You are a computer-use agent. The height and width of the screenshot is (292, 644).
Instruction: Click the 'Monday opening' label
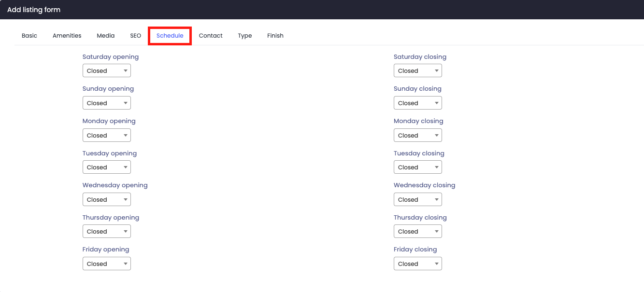(x=109, y=121)
